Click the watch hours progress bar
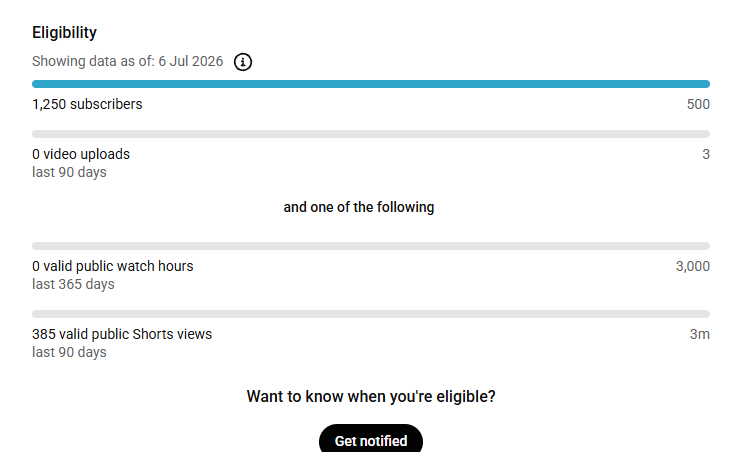Image resolution: width=737 pixels, height=452 pixels. click(370, 246)
